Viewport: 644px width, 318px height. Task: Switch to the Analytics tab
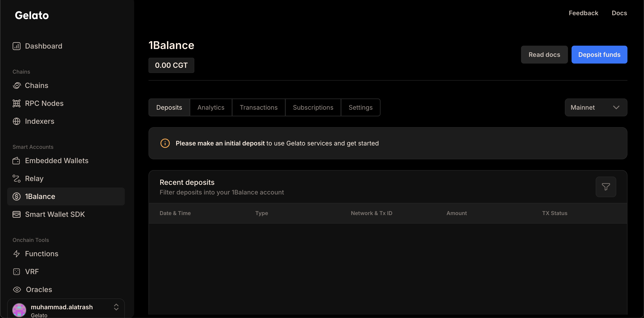tap(211, 107)
